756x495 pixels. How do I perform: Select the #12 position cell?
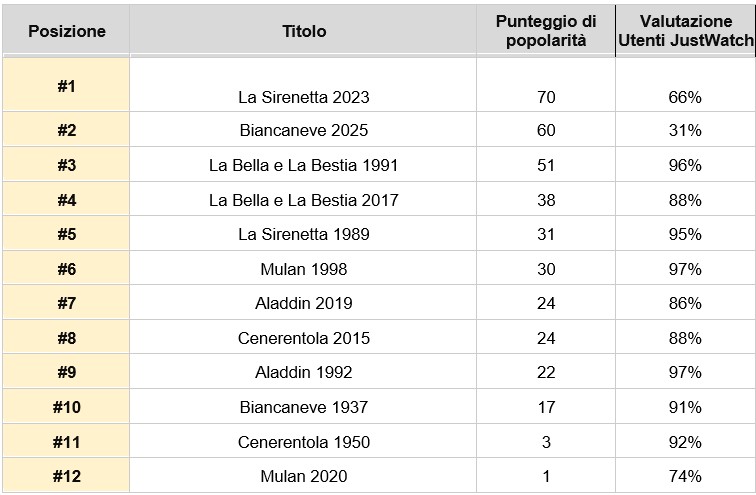66,476
